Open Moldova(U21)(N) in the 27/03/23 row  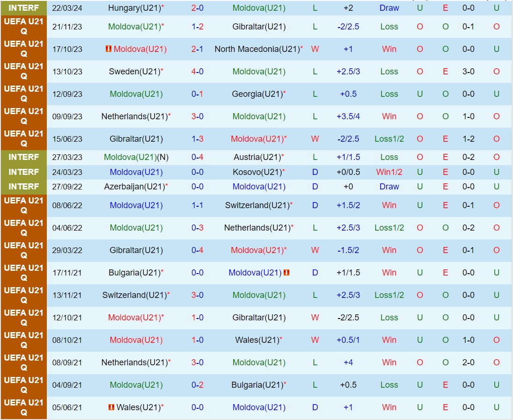[136, 157]
